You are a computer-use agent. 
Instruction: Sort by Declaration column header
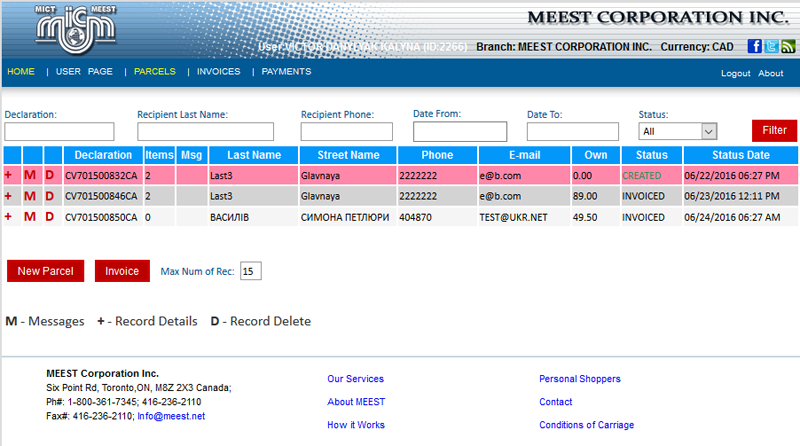[103, 155]
